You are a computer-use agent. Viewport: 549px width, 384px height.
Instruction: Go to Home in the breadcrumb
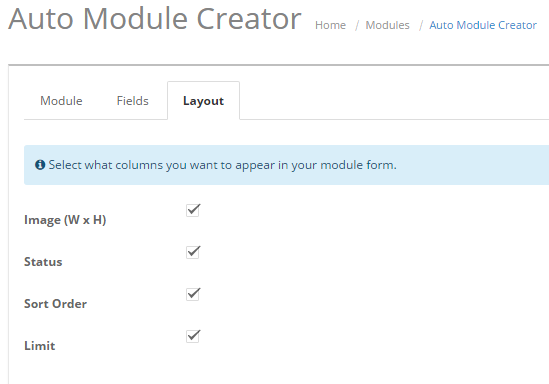pos(331,25)
